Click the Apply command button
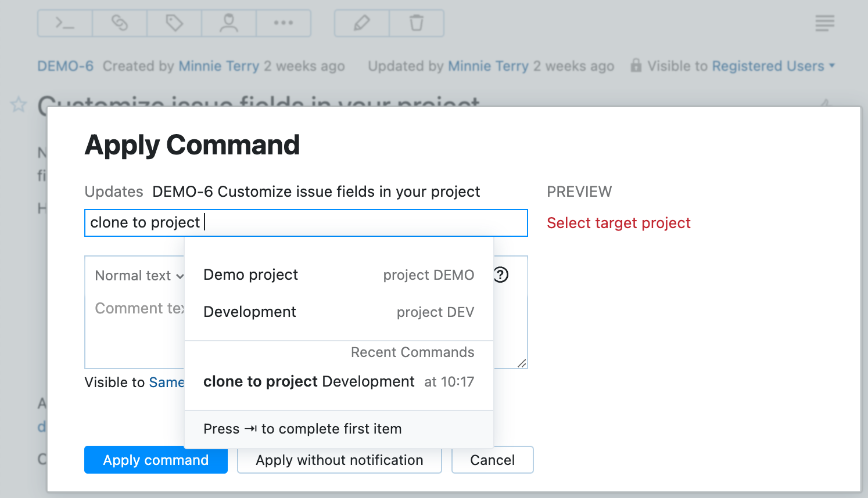868x498 pixels. pos(155,460)
